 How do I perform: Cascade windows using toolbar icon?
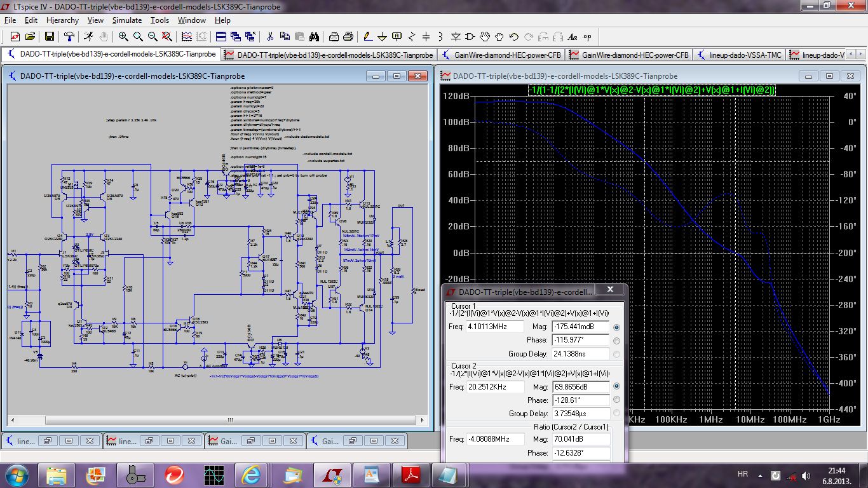pyautogui.click(x=236, y=36)
